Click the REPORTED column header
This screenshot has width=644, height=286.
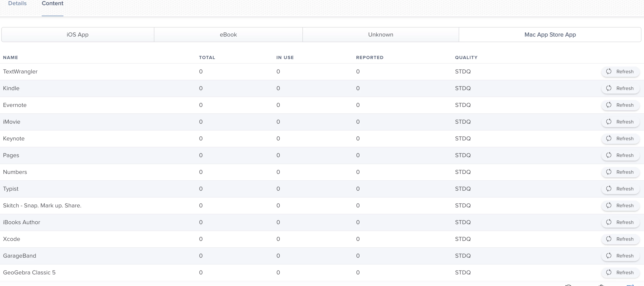tap(370, 58)
